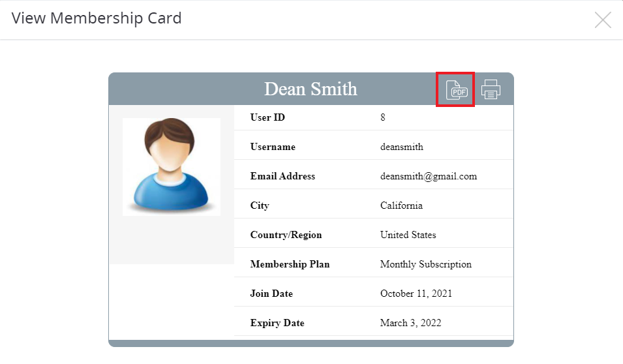The height and width of the screenshot is (364, 623).
Task: Select the Expiry Date label
Action: click(277, 323)
